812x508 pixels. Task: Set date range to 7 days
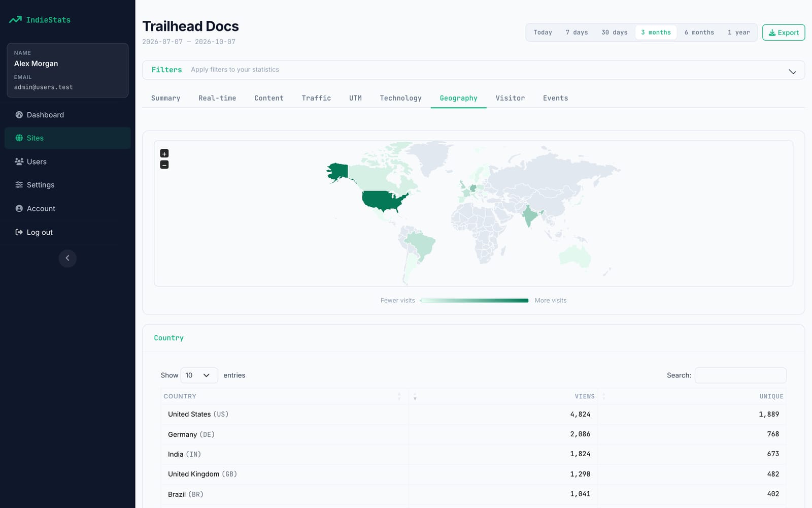577,33
